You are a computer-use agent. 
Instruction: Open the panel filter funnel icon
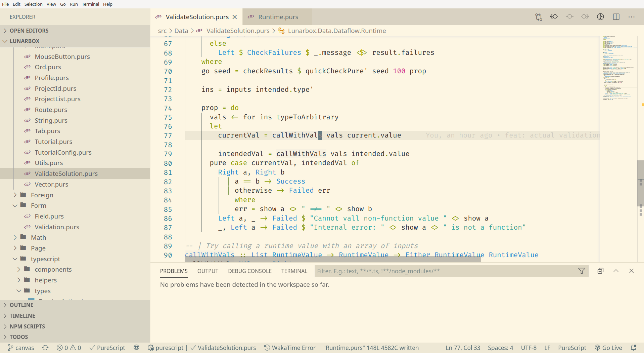coord(582,271)
